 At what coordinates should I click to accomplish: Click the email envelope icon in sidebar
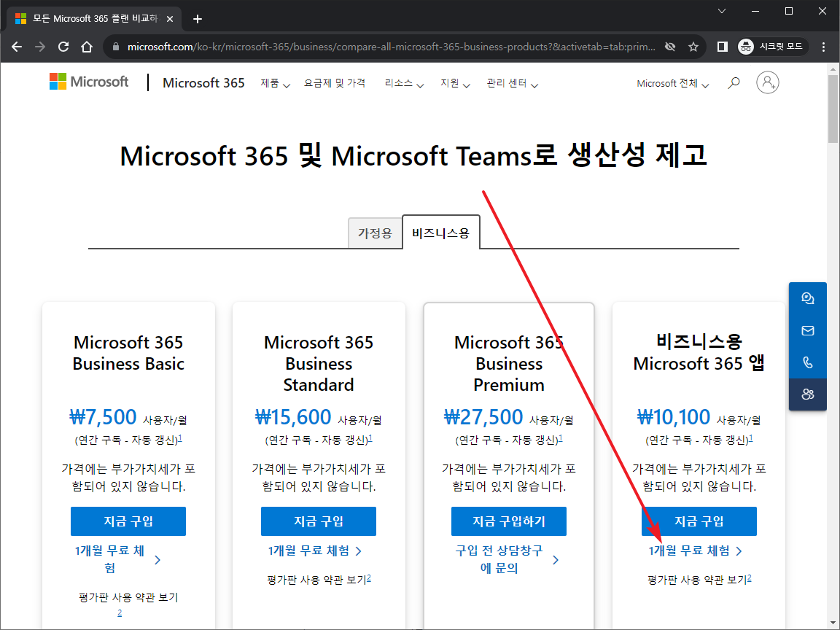point(807,330)
